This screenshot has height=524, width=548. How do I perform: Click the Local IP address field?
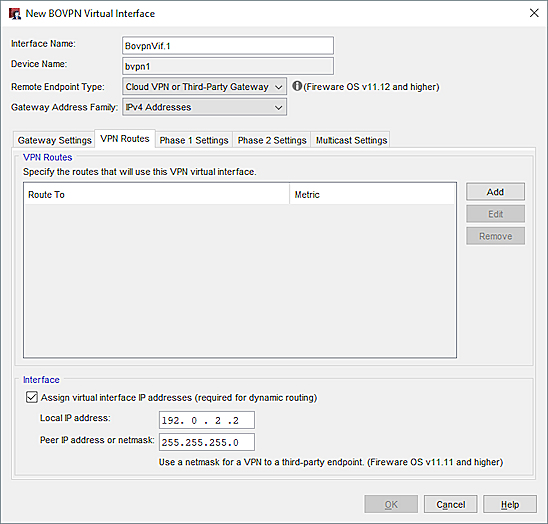207,420
